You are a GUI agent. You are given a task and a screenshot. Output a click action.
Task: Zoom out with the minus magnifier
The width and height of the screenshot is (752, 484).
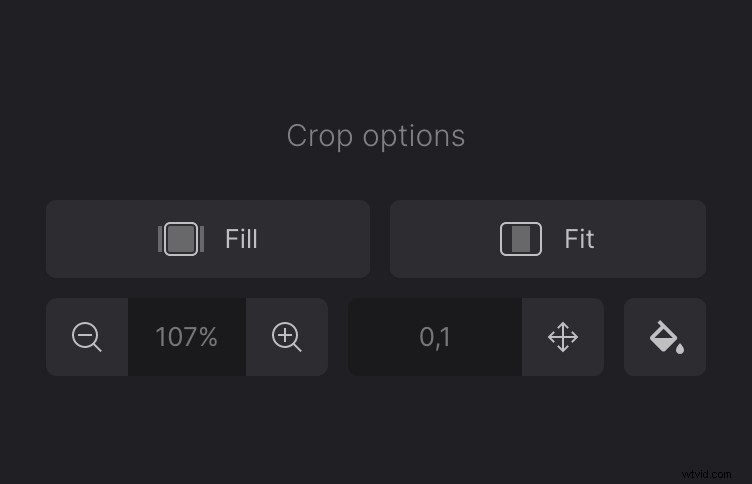(x=87, y=337)
